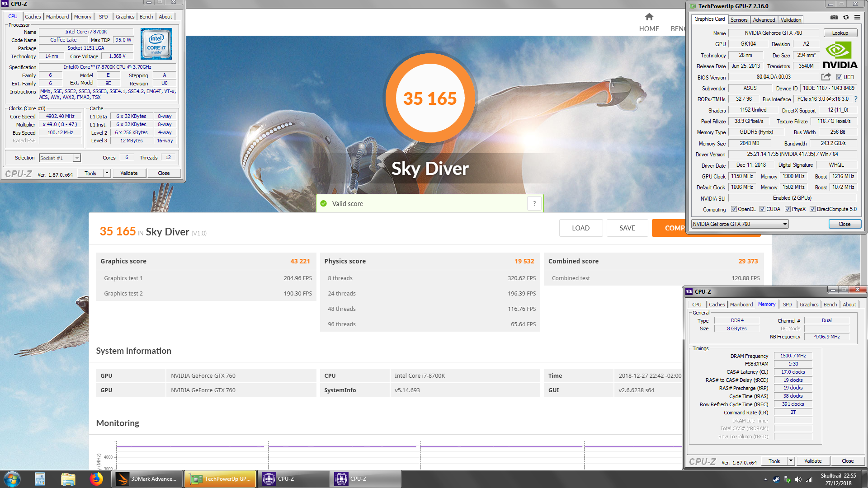
Task: Click the volume speaker tray icon
Action: pyautogui.click(x=798, y=479)
